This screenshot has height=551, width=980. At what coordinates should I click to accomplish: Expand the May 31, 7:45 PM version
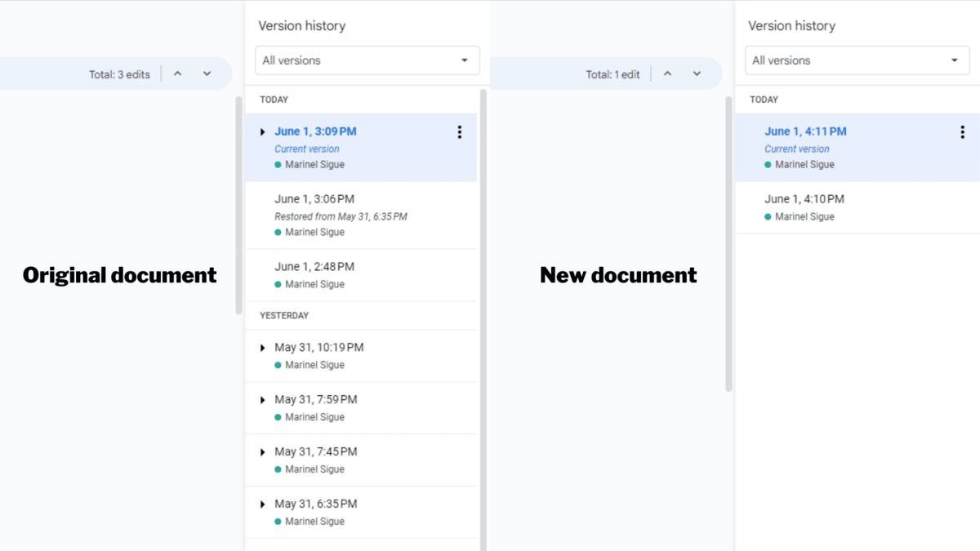click(262, 452)
